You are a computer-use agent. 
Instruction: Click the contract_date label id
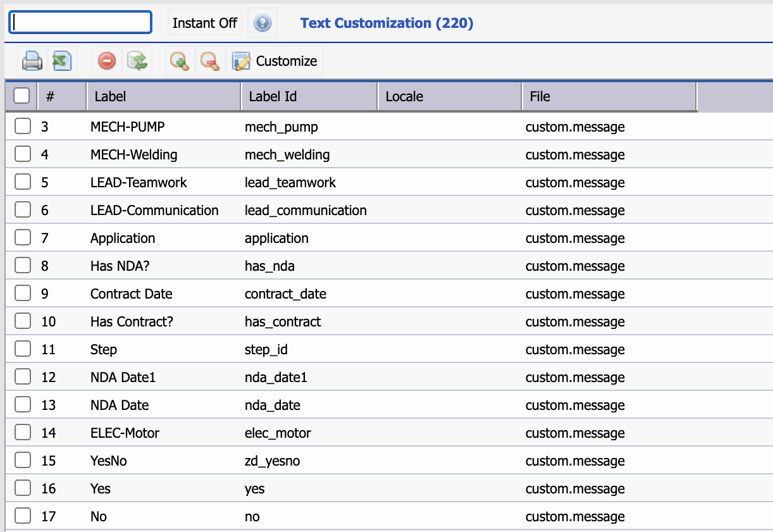pos(286,294)
